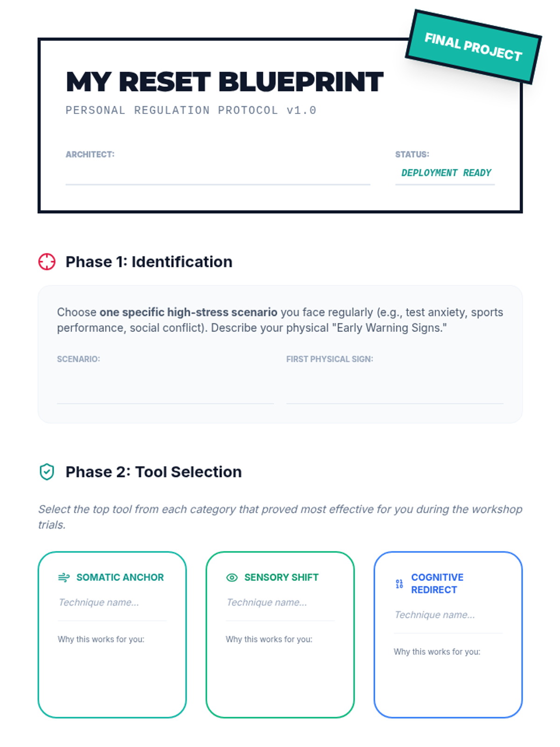Focus the Cognitive Redirect technique name field

click(448, 618)
